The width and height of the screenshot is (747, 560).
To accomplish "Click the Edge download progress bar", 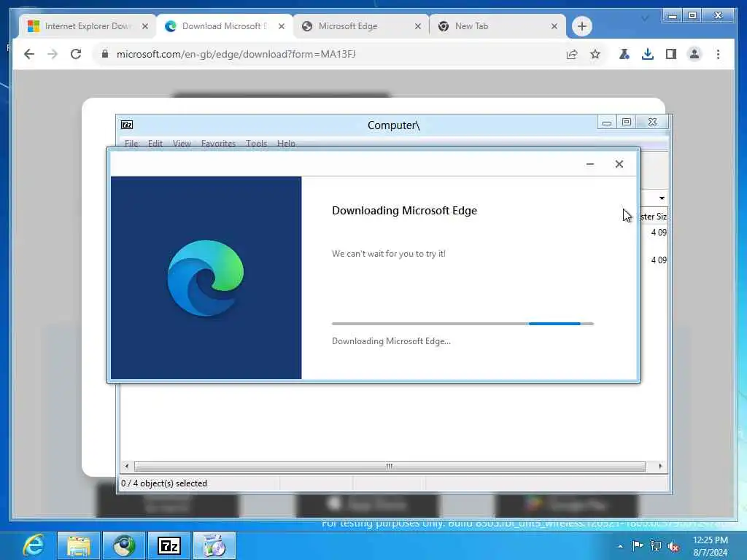I will (x=462, y=324).
